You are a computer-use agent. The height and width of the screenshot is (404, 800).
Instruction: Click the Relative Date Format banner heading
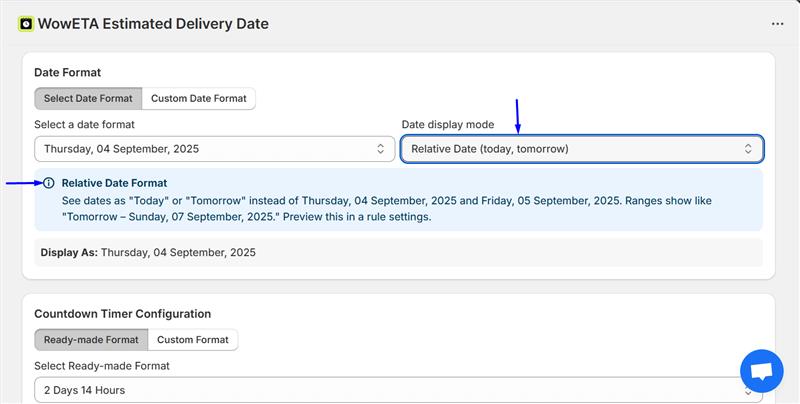(114, 183)
